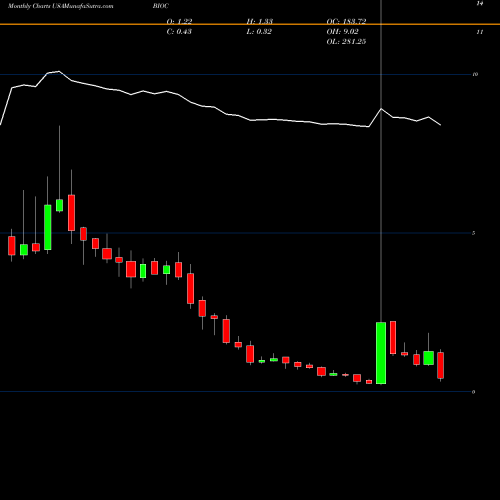
Task: Select the rightmost red candle on the chart
Action: tap(441, 365)
